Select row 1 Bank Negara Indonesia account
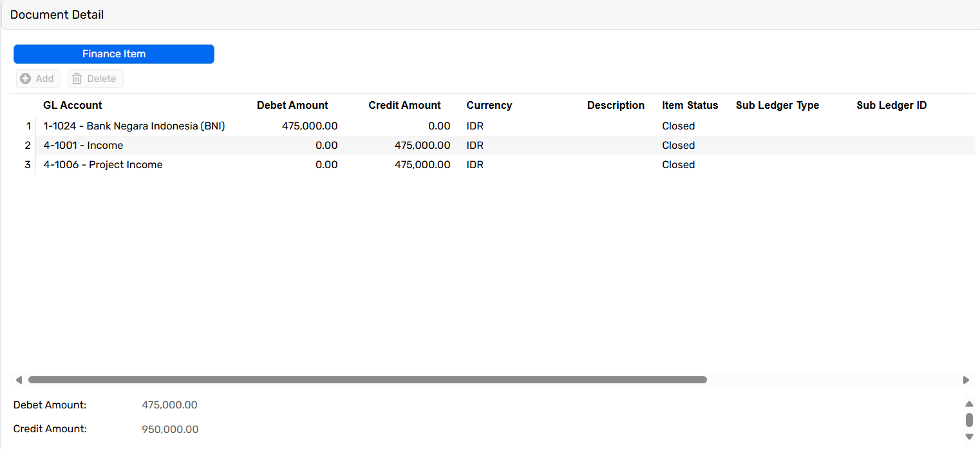The height and width of the screenshot is (449, 980). pyautogui.click(x=134, y=126)
